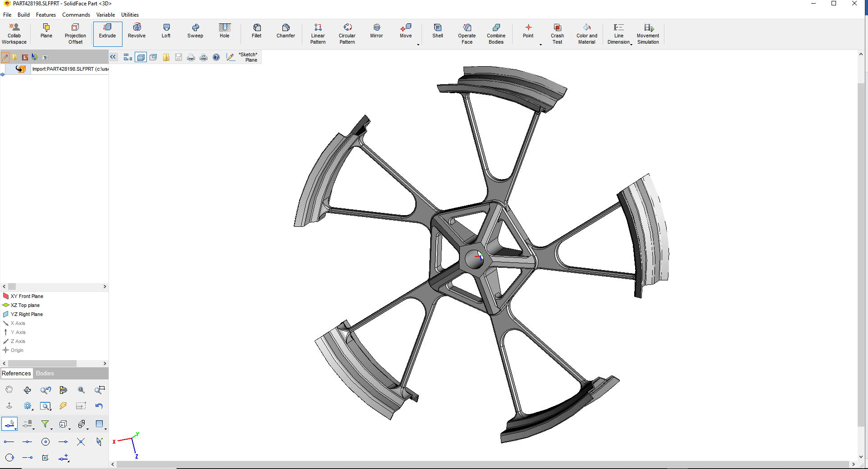The height and width of the screenshot is (469, 868).
Task: Toggle the shaded display mode button
Action: coord(141,57)
